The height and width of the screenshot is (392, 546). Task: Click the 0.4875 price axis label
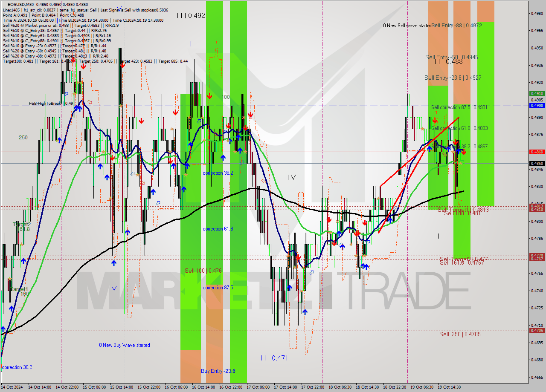[x=537, y=134]
